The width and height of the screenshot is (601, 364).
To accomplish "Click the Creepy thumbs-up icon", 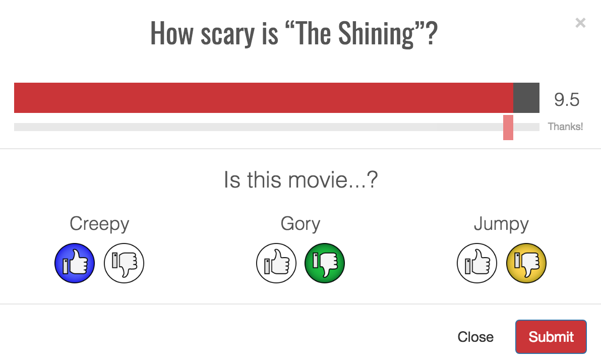I will point(75,263).
